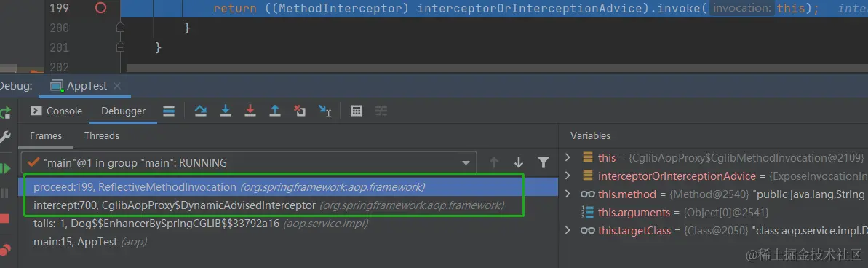Click the CglibMethodInvocation@2109 value
Image resolution: width=868 pixels, height=268 pixels.
click(x=746, y=158)
